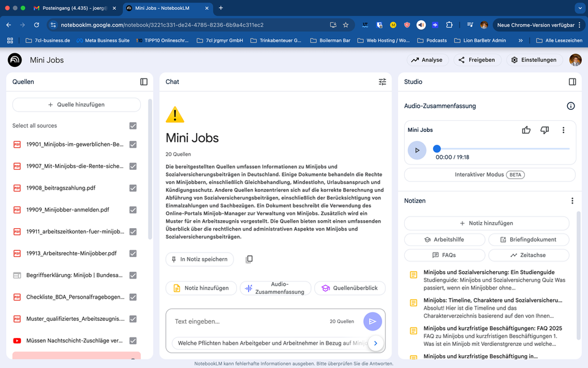Screen dimensions: 588x368
Task: Copy the chat summary using the copy icon
Action: [x=249, y=259]
